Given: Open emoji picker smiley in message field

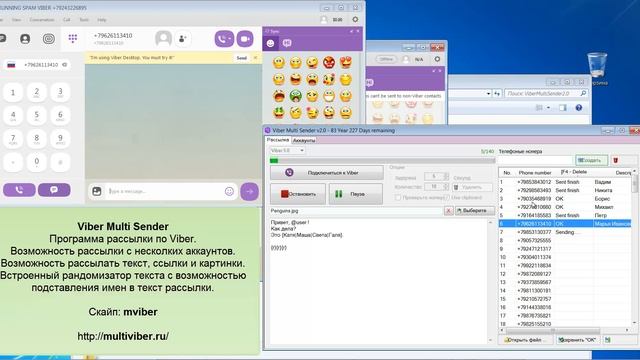Looking at the screenshot, I should click(229, 191).
